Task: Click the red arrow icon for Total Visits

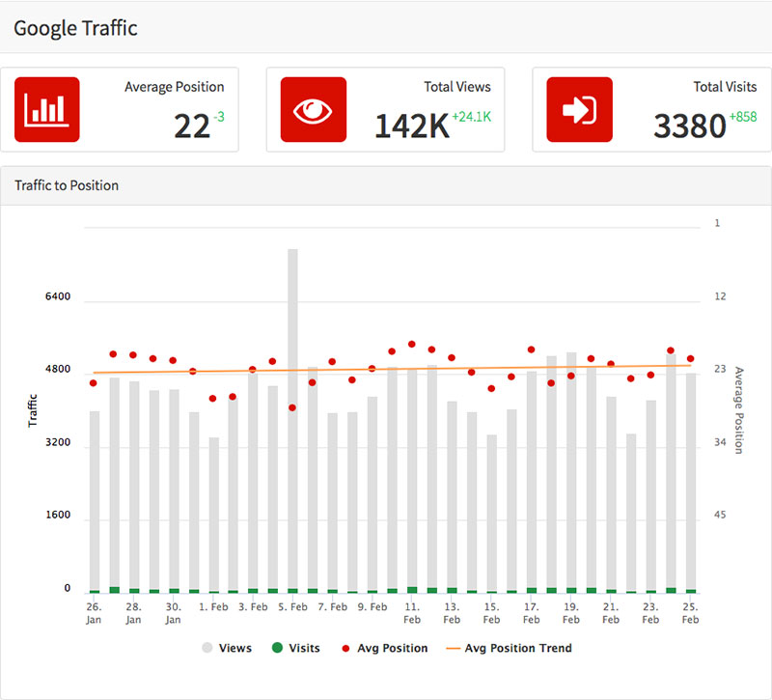Action: pyautogui.click(x=580, y=109)
